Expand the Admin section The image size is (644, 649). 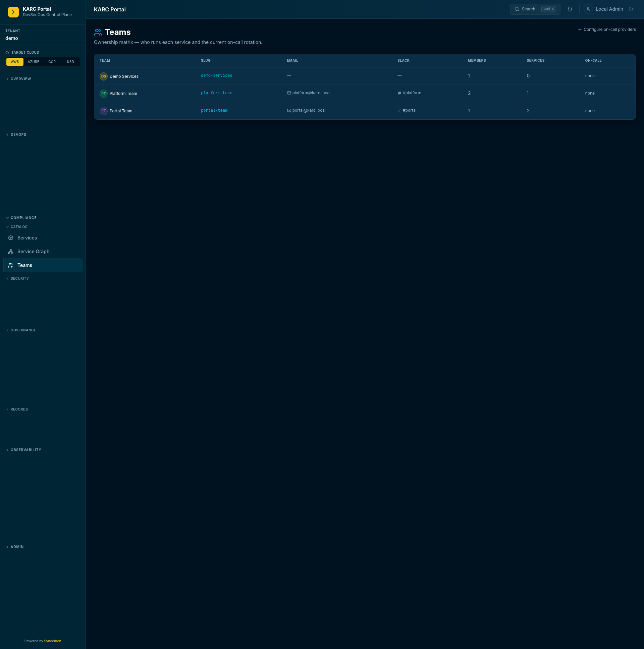15,547
